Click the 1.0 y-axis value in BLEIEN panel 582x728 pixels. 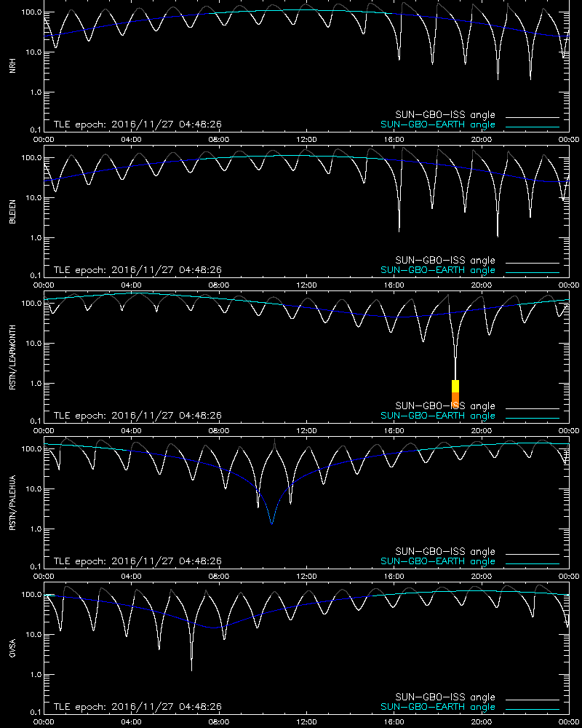point(35,238)
